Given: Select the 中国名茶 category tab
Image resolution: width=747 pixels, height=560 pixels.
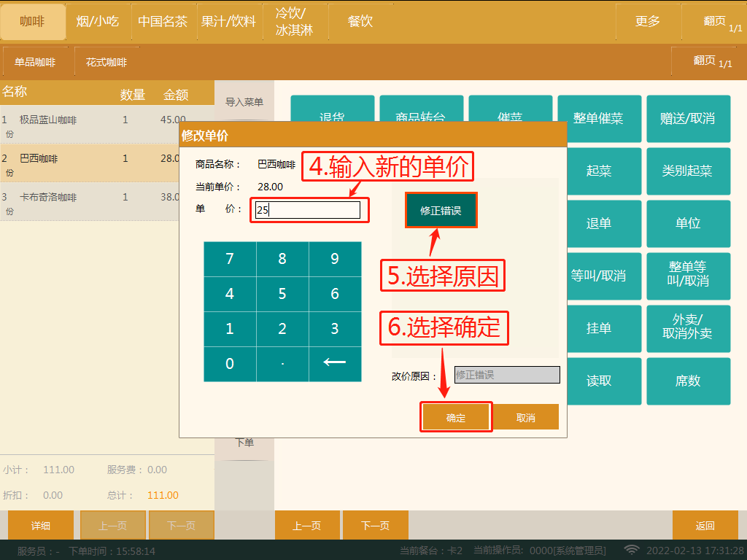Looking at the screenshot, I should coord(163,21).
